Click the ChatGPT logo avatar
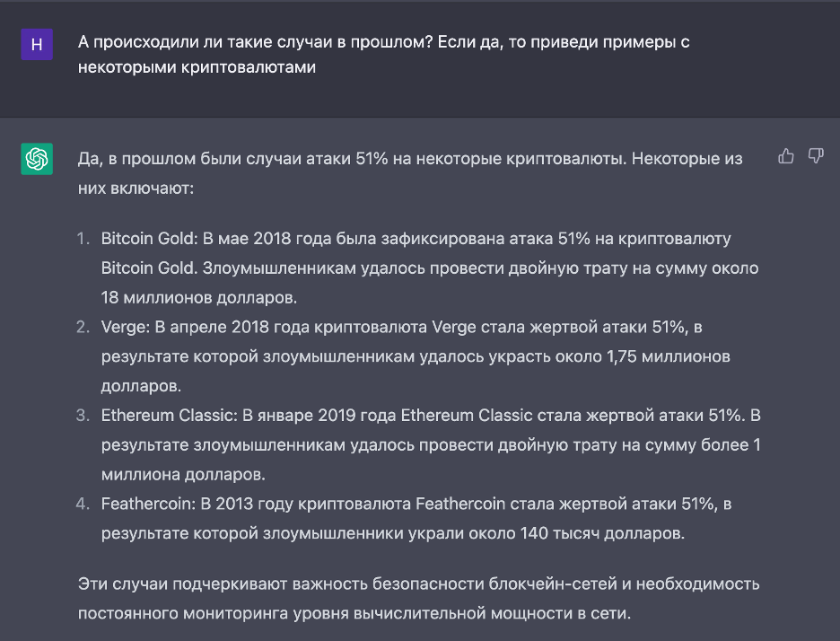840x641 pixels. pyautogui.click(x=37, y=159)
